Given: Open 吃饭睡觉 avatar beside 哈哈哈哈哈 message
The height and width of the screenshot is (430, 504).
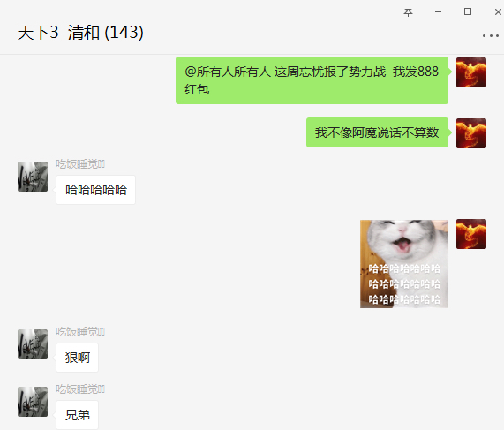Looking at the screenshot, I should click(33, 177).
